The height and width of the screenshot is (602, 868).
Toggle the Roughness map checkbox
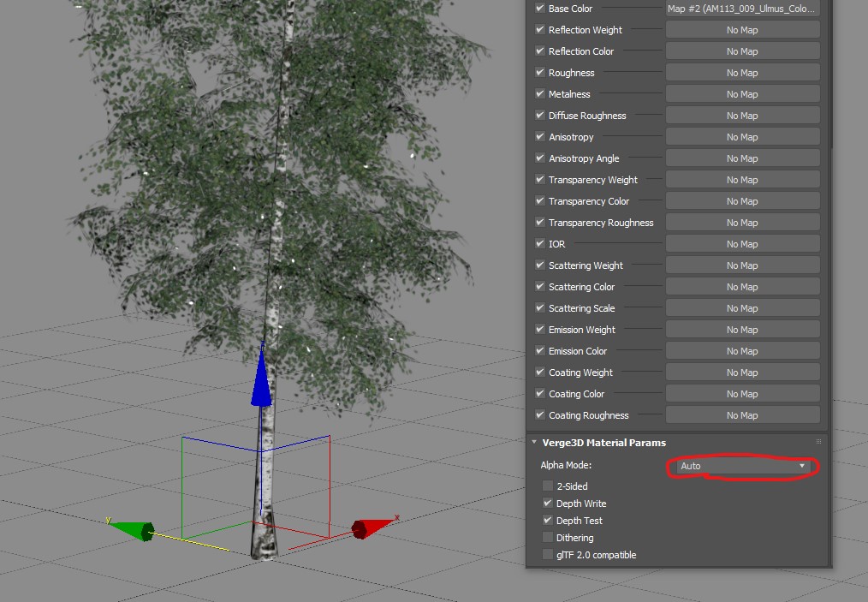tap(540, 73)
